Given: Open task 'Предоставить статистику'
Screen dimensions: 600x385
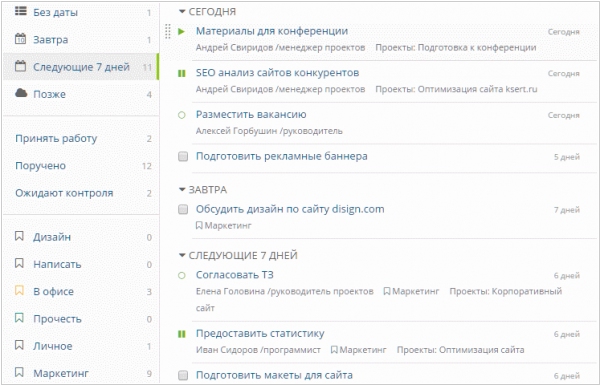Looking at the screenshot, I should 260,334.
